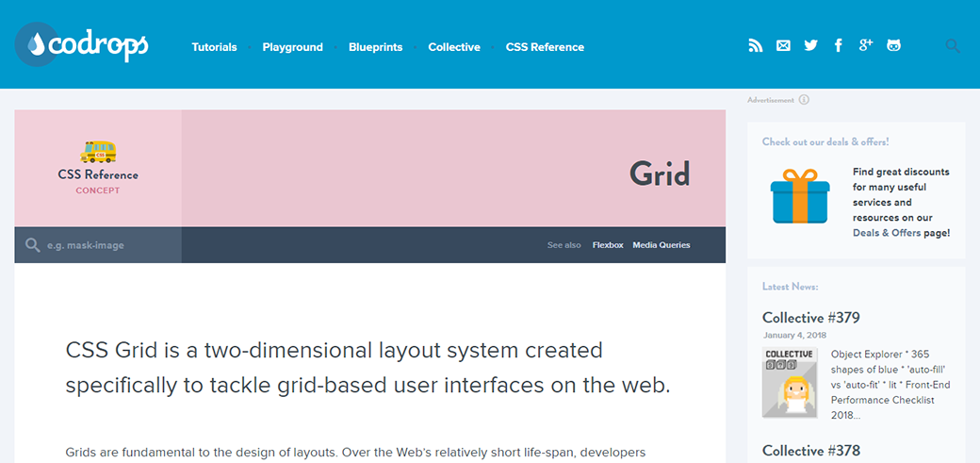
Task: Open the Twitter bird icon
Action: 810,45
